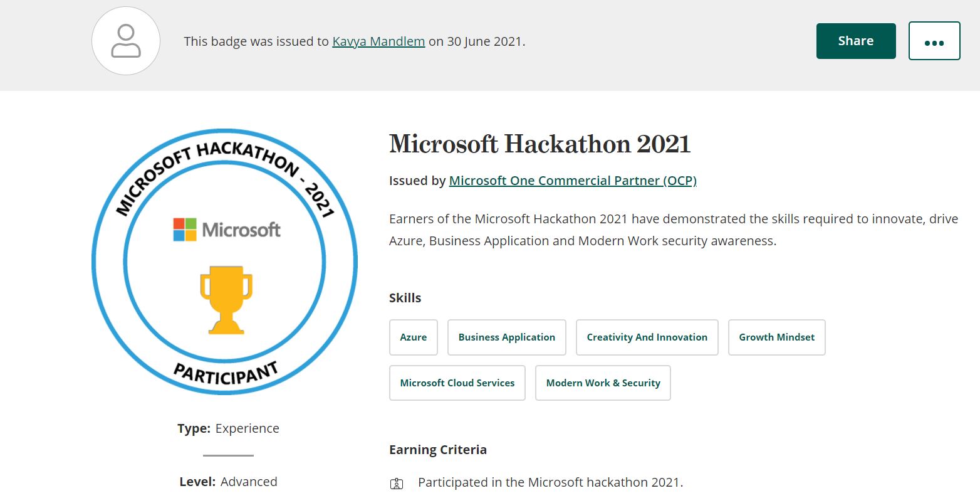Select the Growth Mindset skill tag
980x503 pixels.
point(777,337)
